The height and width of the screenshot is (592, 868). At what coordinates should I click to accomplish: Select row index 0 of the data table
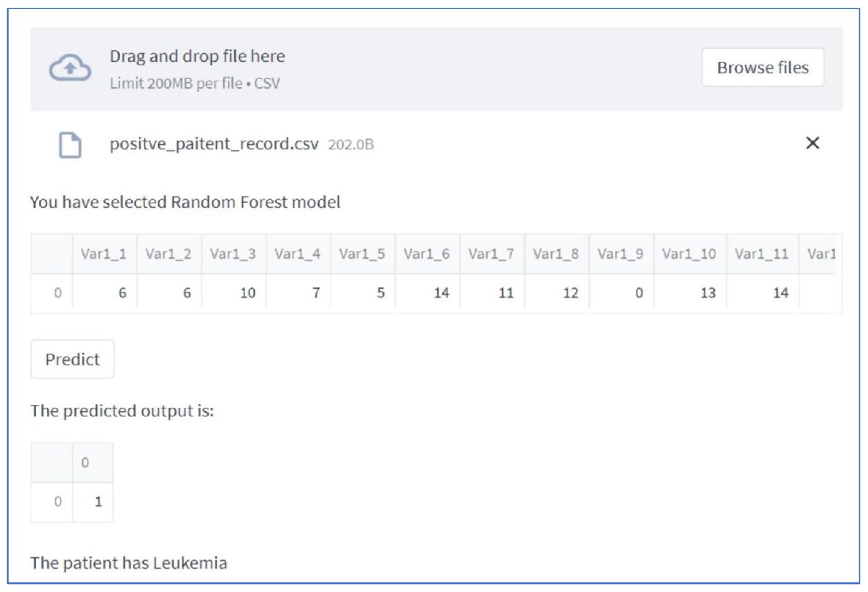tap(58, 293)
